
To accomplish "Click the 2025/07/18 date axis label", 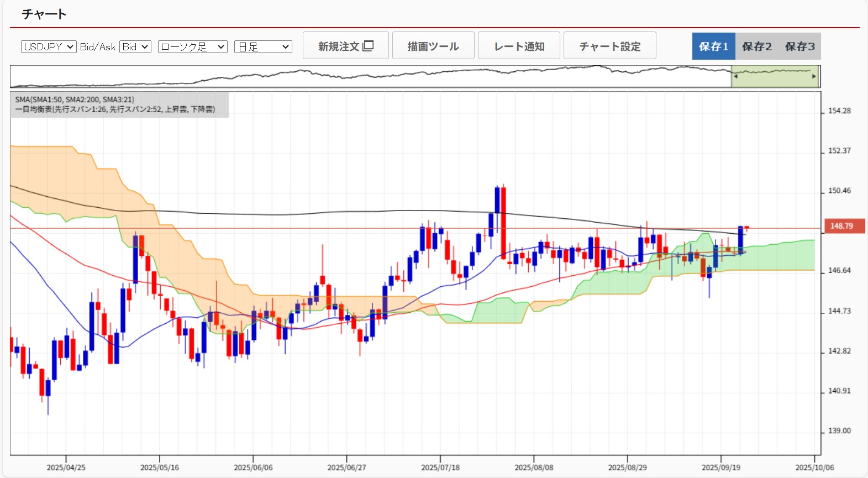I will (440, 468).
